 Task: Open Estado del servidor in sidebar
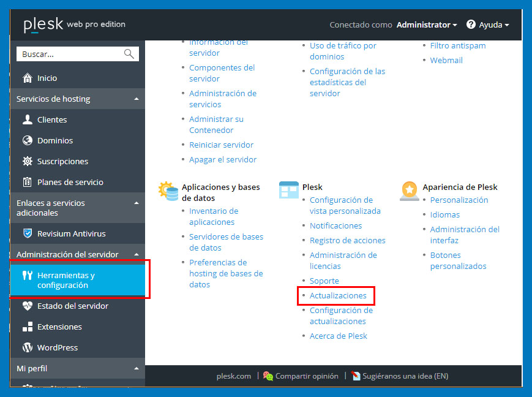pyautogui.click(x=78, y=306)
